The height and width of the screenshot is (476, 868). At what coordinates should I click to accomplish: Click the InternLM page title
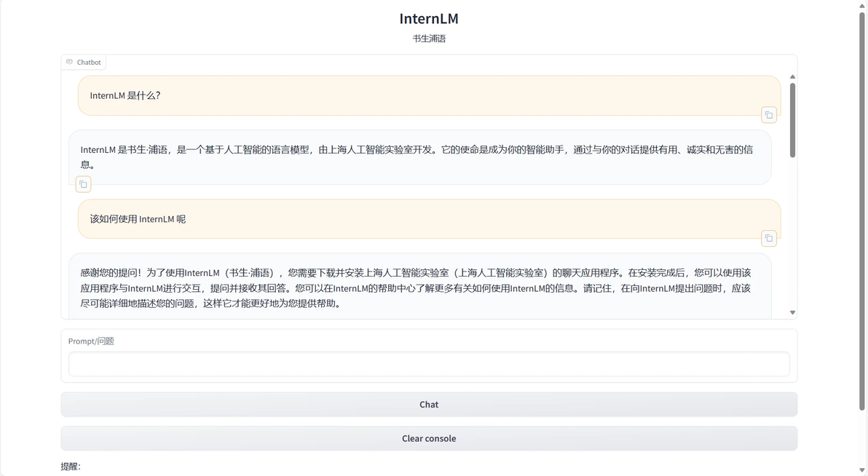point(429,18)
